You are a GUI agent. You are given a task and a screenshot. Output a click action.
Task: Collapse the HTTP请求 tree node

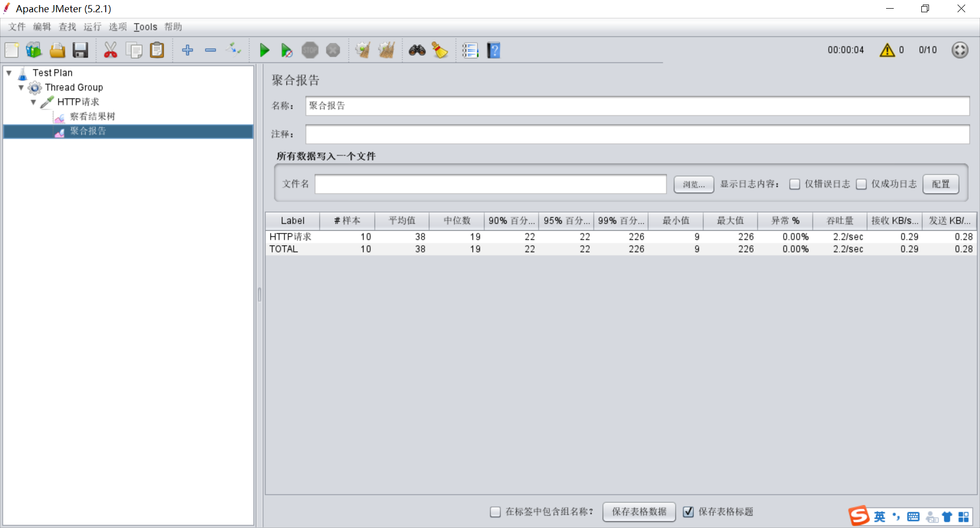coord(33,102)
